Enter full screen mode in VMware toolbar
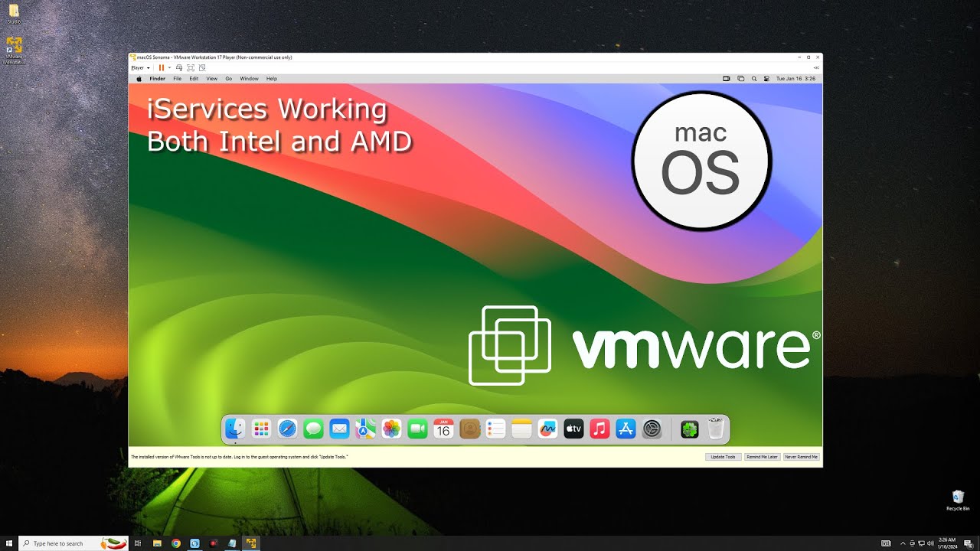 [x=191, y=67]
